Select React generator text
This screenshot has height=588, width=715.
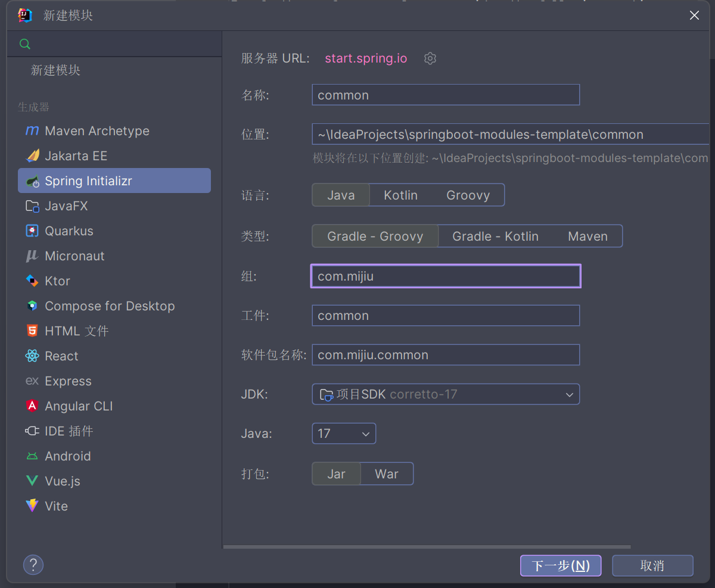[62, 356]
